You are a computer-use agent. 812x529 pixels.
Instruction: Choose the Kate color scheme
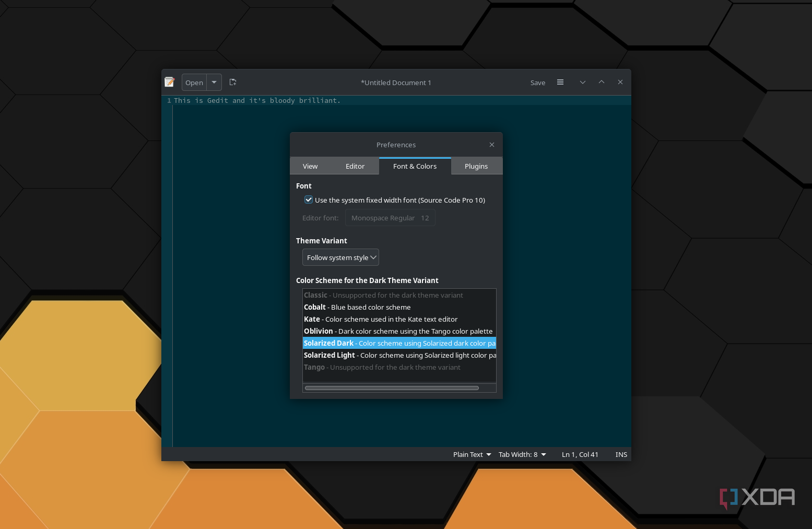[399, 319]
